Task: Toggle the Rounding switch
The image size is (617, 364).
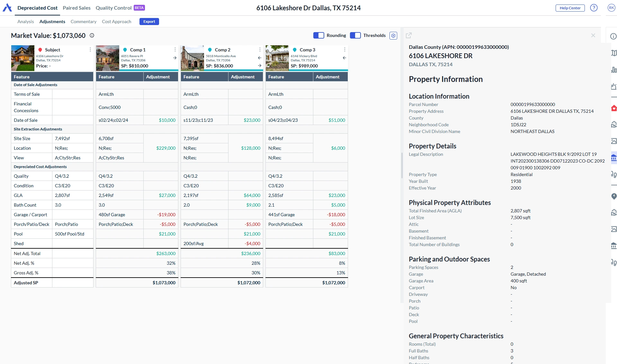Action: point(318,35)
